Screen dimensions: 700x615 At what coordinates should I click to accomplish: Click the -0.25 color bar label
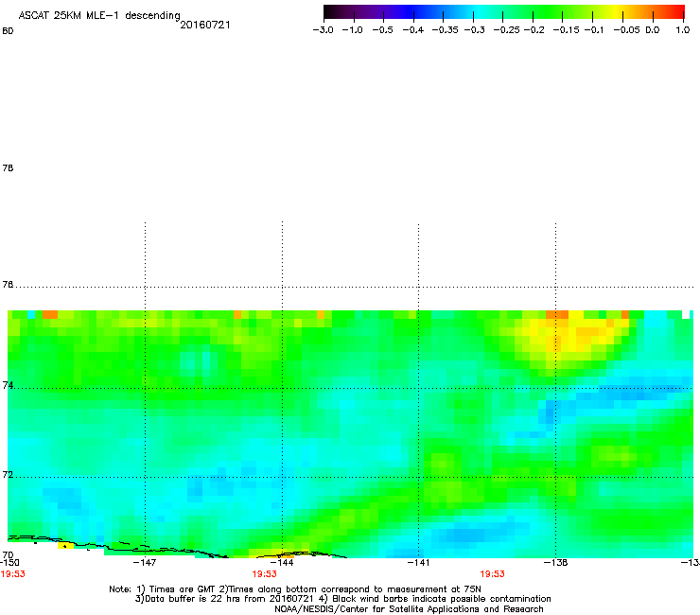[x=507, y=30]
